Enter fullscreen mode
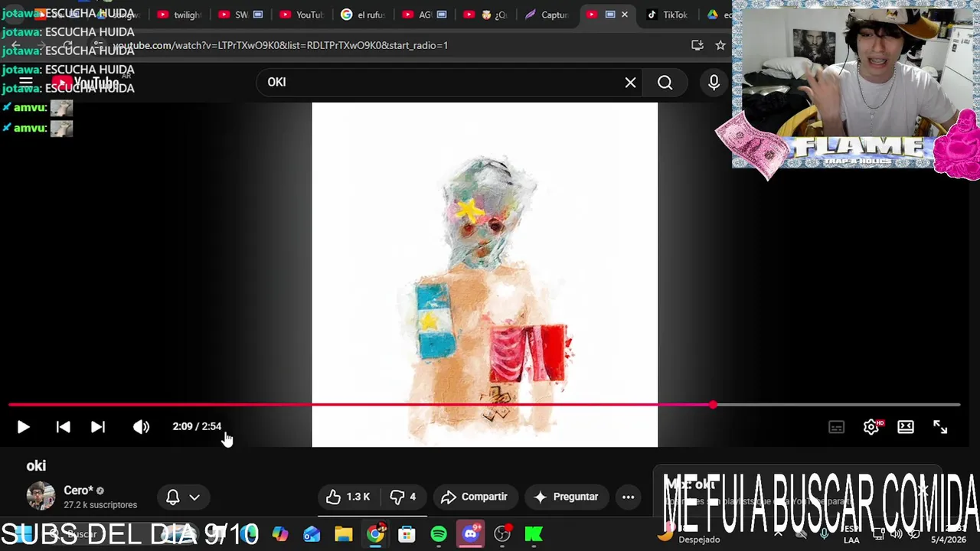 (940, 427)
